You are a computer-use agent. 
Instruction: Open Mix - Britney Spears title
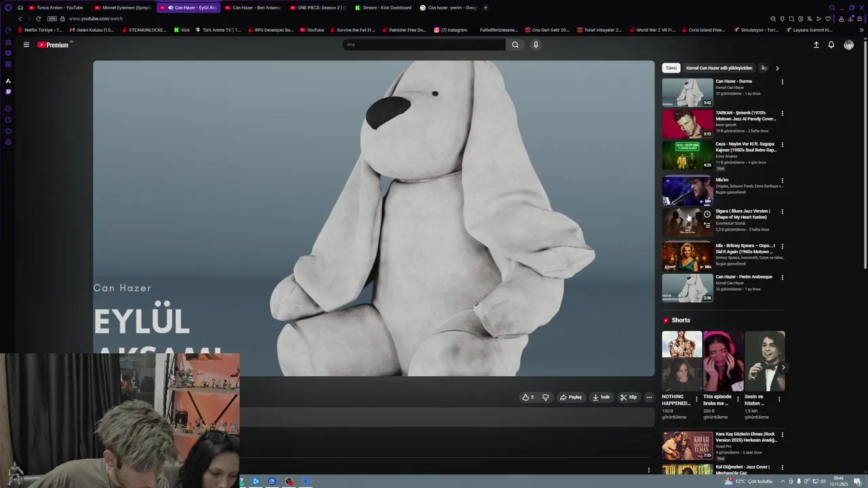[x=745, y=248]
